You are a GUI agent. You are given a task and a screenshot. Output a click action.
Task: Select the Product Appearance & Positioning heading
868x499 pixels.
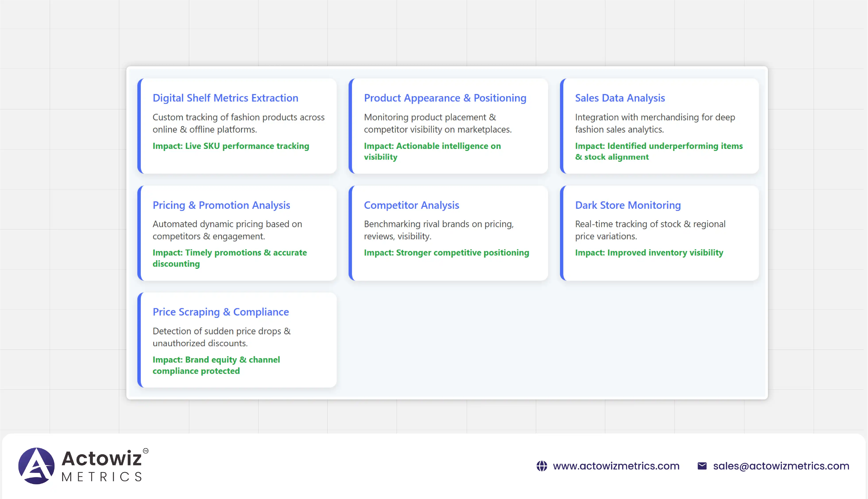tap(445, 98)
